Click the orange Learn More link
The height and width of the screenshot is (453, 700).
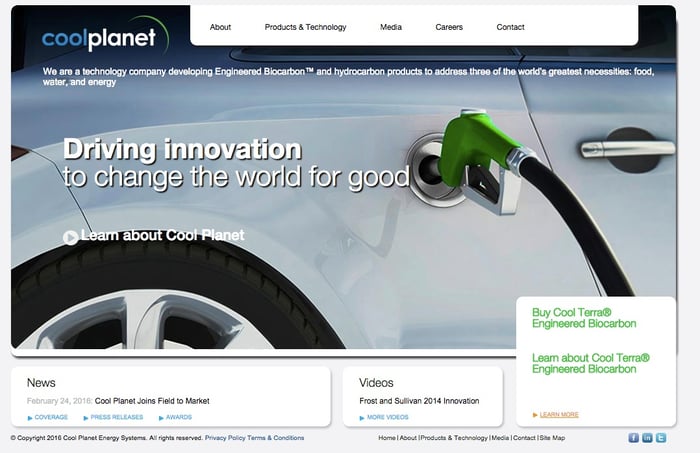(x=559, y=414)
